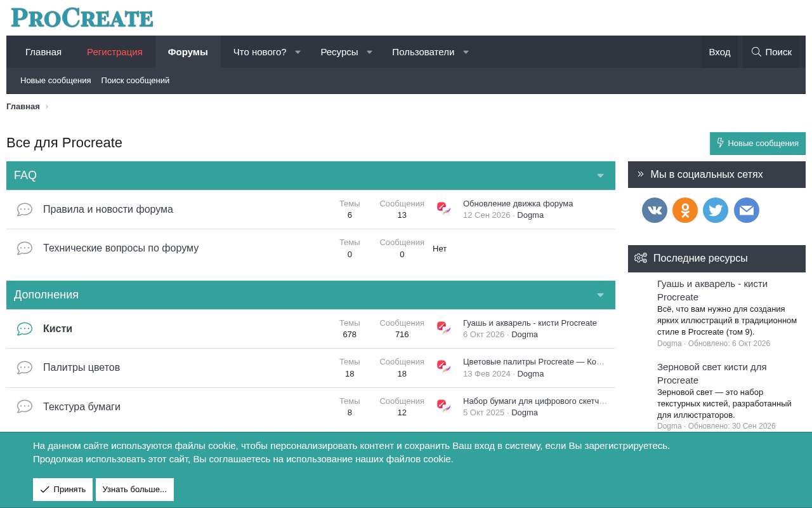Click the Вход login link
The width and height of the screenshot is (812, 508).
(x=719, y=52)
